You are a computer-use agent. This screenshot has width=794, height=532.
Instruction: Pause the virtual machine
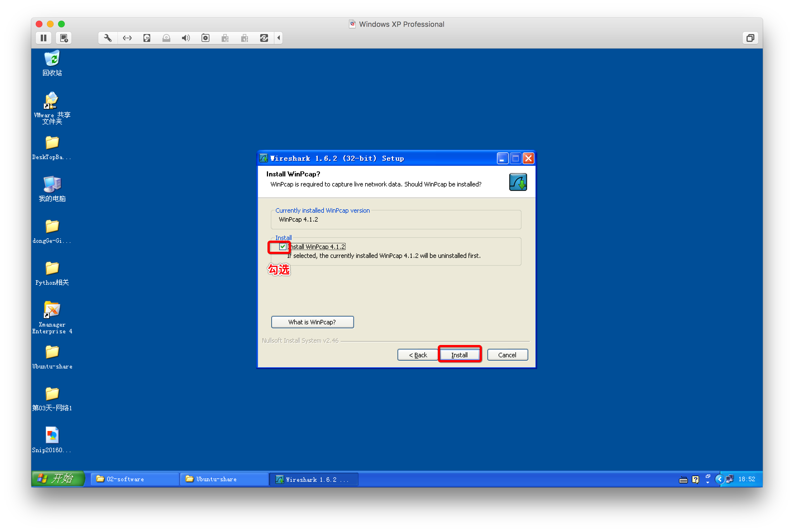pos(44,38)
